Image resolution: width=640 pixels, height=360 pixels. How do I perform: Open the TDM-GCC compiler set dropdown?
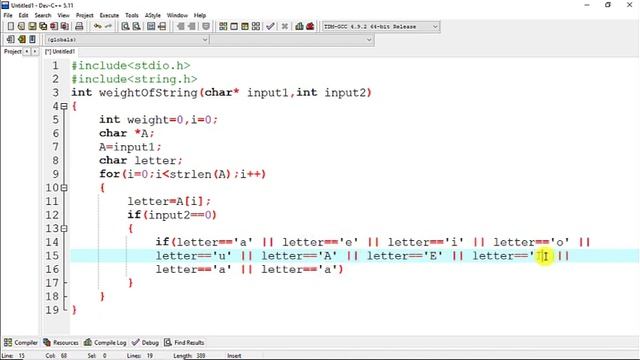coord(380,27)
